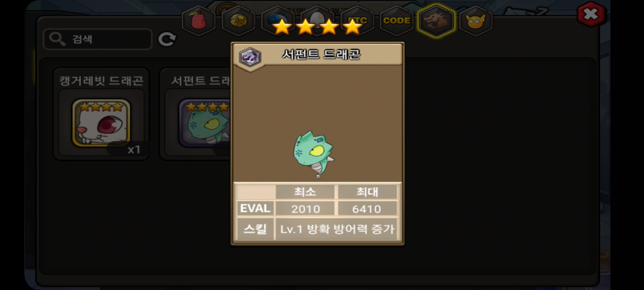The width and height of the screenshot is (644, 290).
Task: Tap the green serpent dragon sprite
Action: pos(314,154)
